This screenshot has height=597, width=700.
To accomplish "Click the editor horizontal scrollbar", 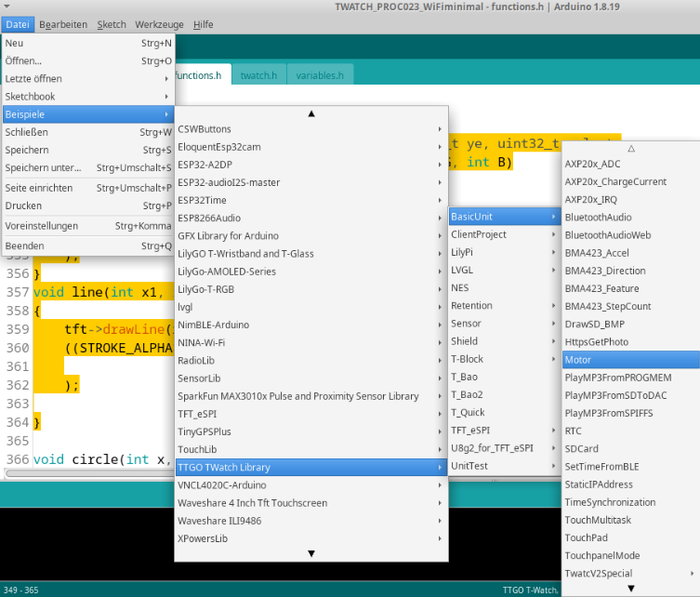I will (89, 473).
